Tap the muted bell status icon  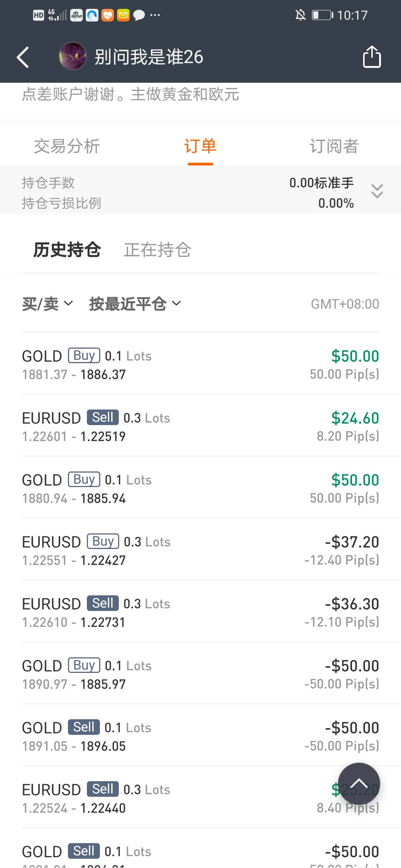coord(300,15)
